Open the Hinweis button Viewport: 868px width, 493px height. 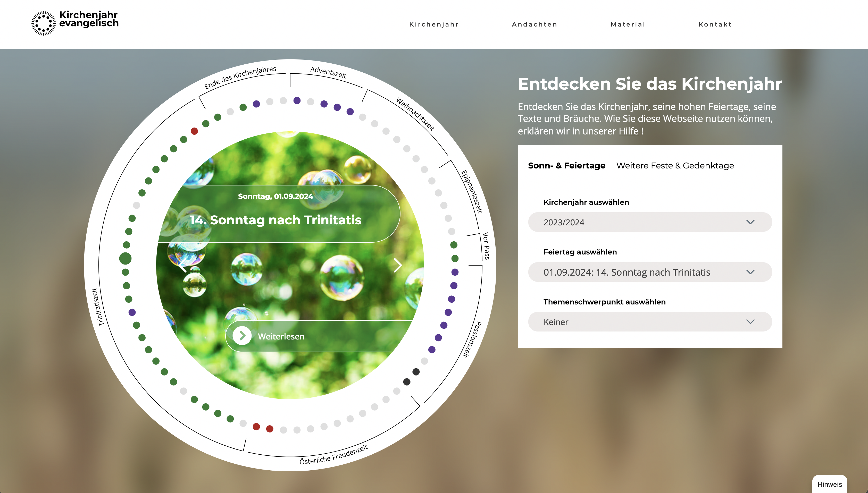coord(829,484)
